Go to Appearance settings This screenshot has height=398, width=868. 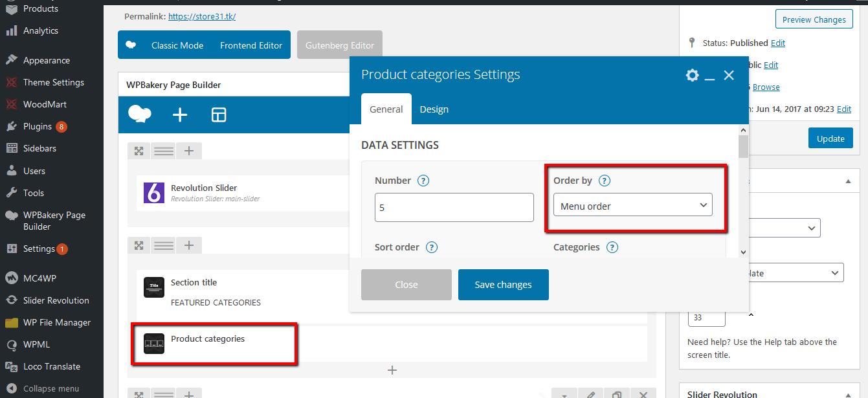(x=46, y=60)
